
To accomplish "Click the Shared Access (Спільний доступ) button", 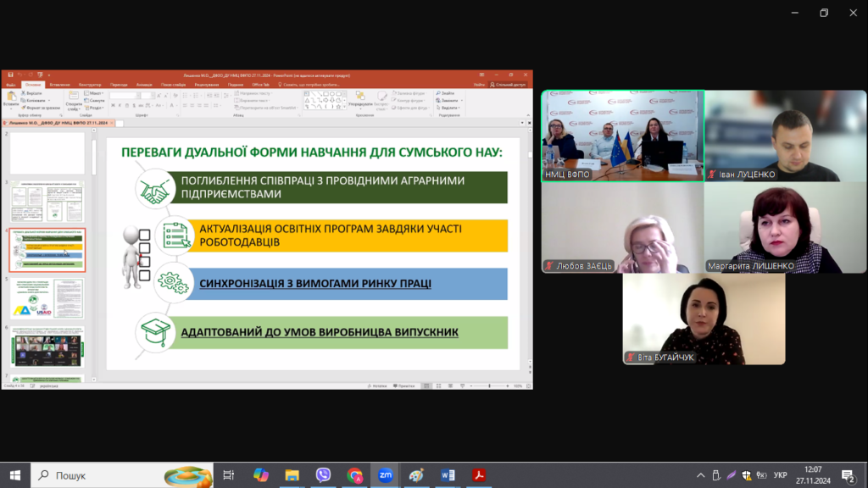I will click(x=511, y=85).
